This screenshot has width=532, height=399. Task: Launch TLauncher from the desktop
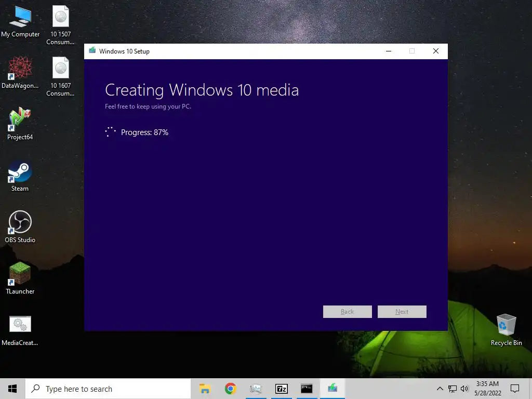coord(20,278)
